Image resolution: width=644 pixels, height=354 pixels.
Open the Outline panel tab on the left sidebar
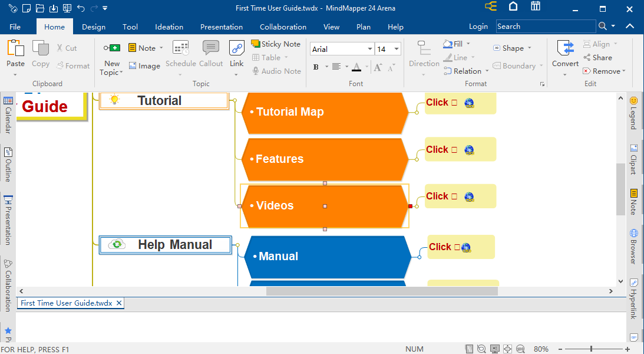pos(8,165)
